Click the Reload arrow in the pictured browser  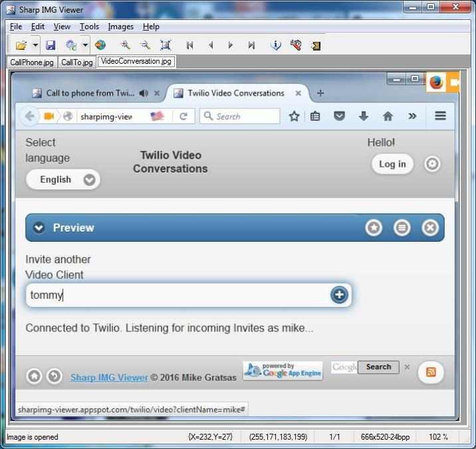(x=183, y=116)
